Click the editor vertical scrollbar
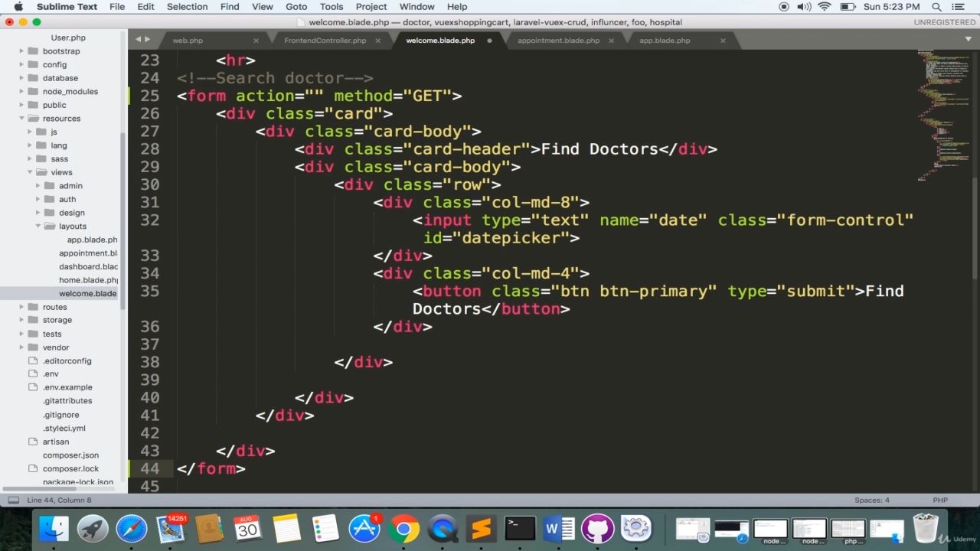Viewport: 980px width, 551px height. (975, 227)
